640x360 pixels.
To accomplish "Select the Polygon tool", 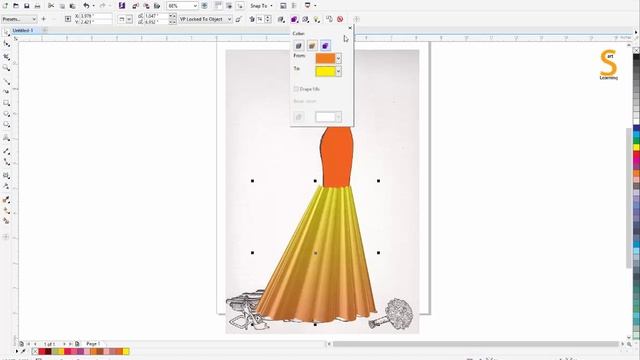I will (6, 124).
